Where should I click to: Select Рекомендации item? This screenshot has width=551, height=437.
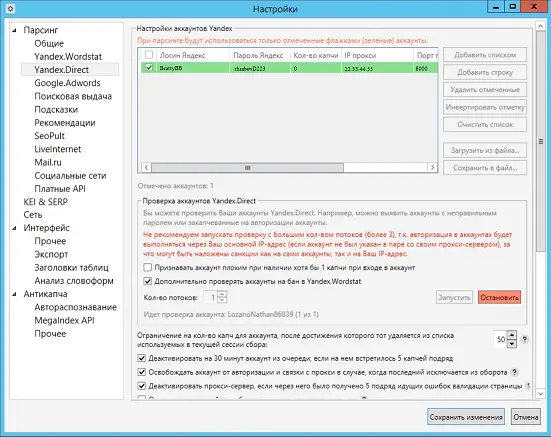65,123
